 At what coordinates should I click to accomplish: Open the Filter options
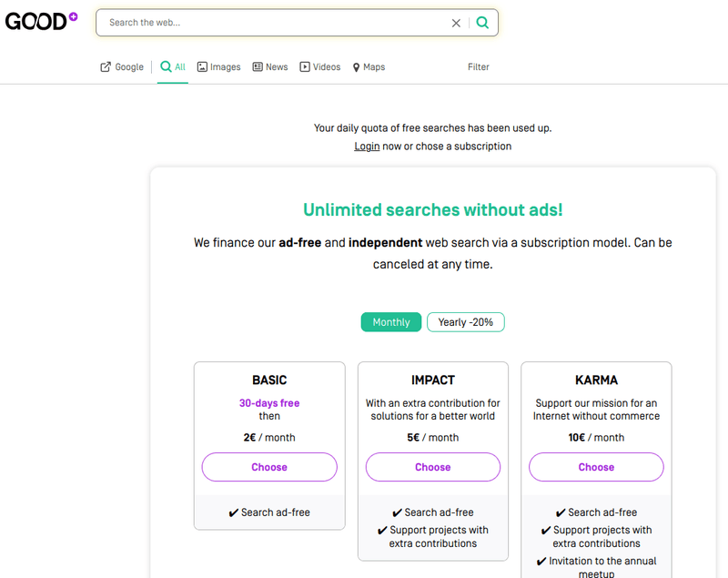(x=478, y=66)
